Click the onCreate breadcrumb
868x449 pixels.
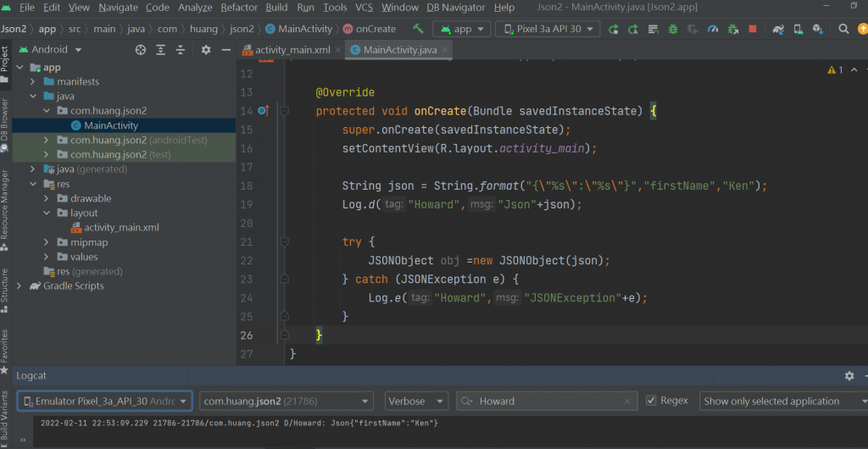pyautogui.click(x=370, y=29)
